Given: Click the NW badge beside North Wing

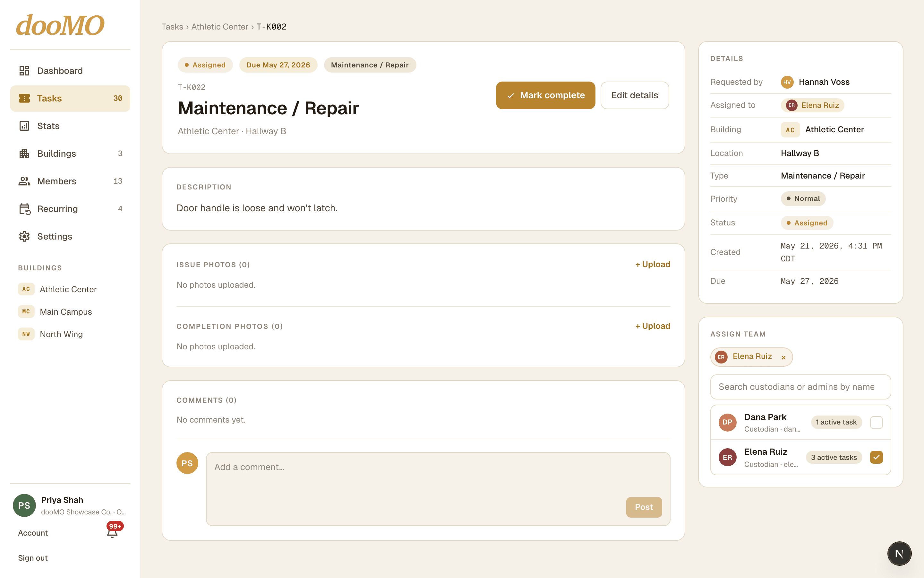Looking at the screenshot, I should click(x=26, y=334).
